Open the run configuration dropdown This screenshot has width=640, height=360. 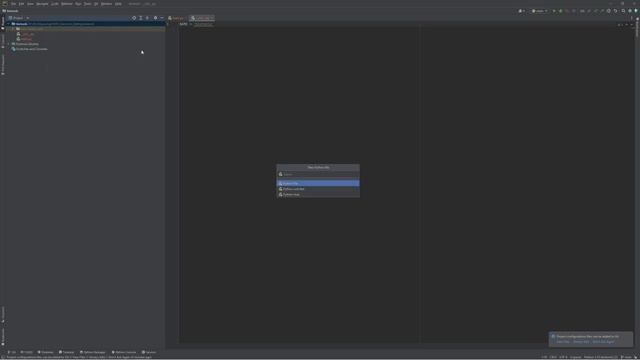pos(540,11)
